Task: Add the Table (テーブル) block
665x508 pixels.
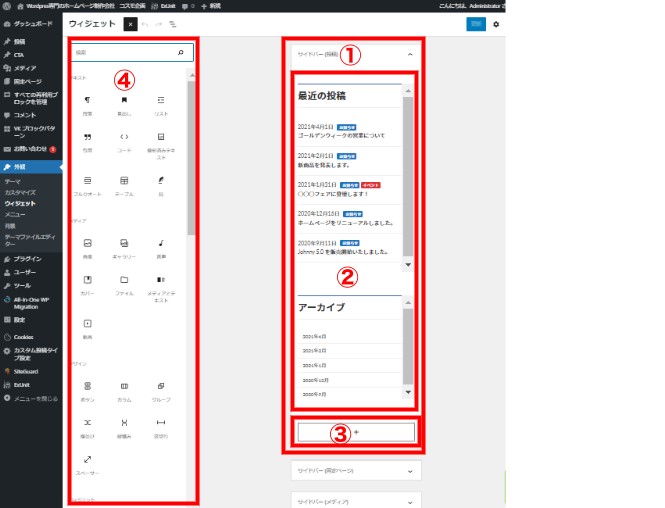Action: 124,185
